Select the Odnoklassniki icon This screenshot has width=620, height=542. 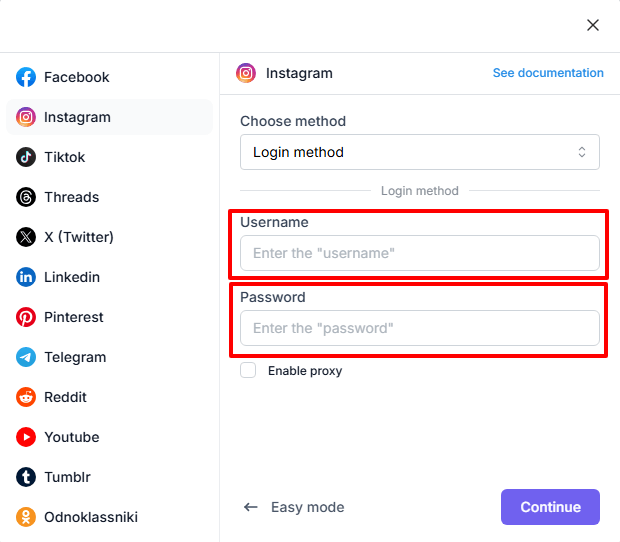pyautogui.click(x=26, y=517)
